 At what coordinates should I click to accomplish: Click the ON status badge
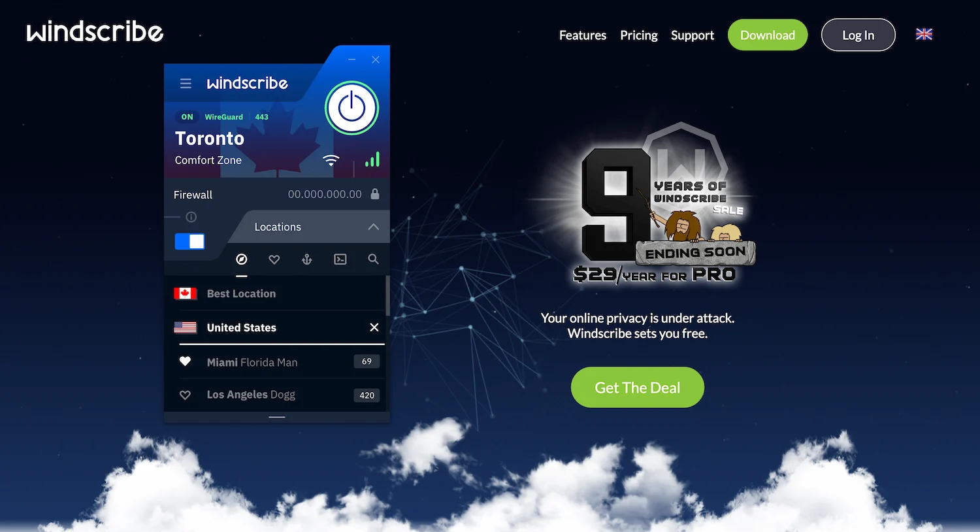pyautogui.click(x=188, y=117)
